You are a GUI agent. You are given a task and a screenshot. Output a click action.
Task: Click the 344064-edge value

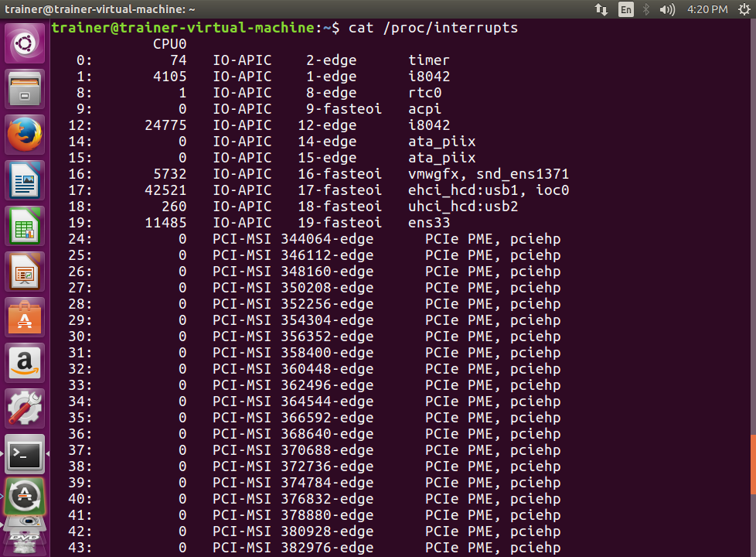click(327, 239)
